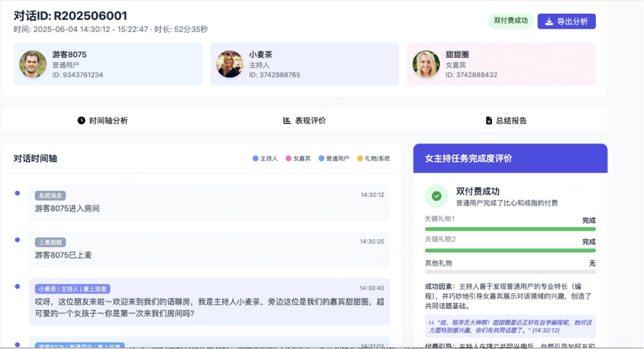The height and width of the screenshot is (349, 644).
Task: Click ID: 3742888432 under 甜甜圈
Action: (x=471, y=75)
